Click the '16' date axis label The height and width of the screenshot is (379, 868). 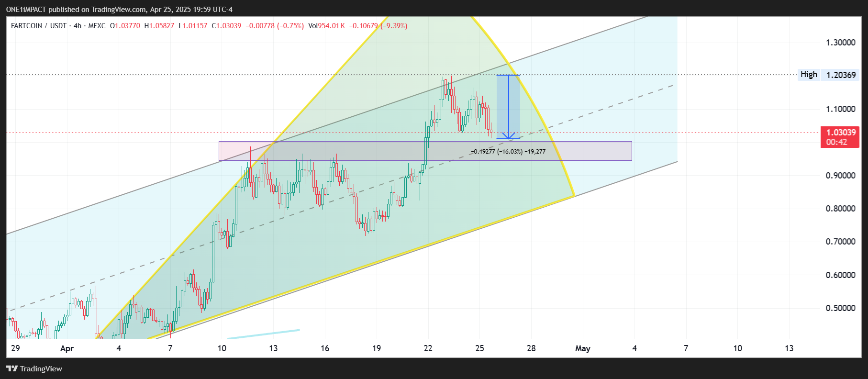point(325,348)
